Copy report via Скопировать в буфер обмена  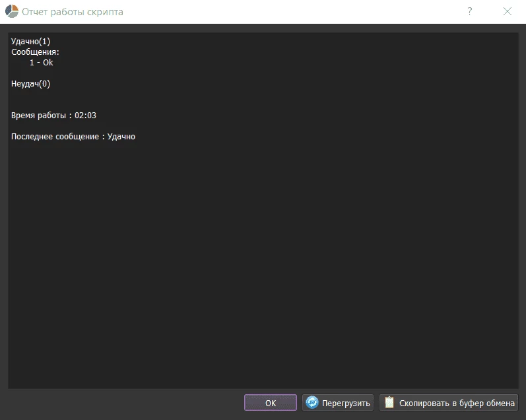pyautogui.click(x=449, y=403)
